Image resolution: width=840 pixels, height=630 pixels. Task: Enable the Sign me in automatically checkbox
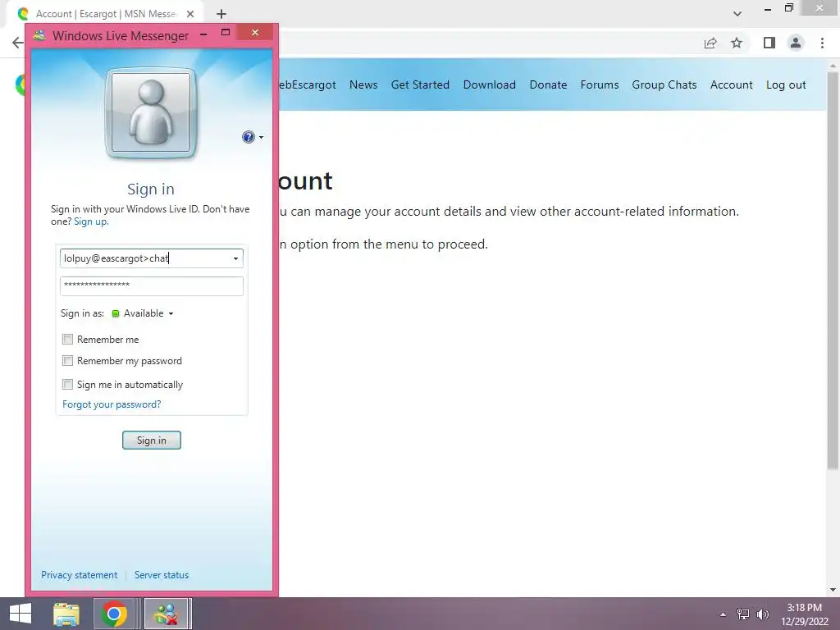pos(67,384)
